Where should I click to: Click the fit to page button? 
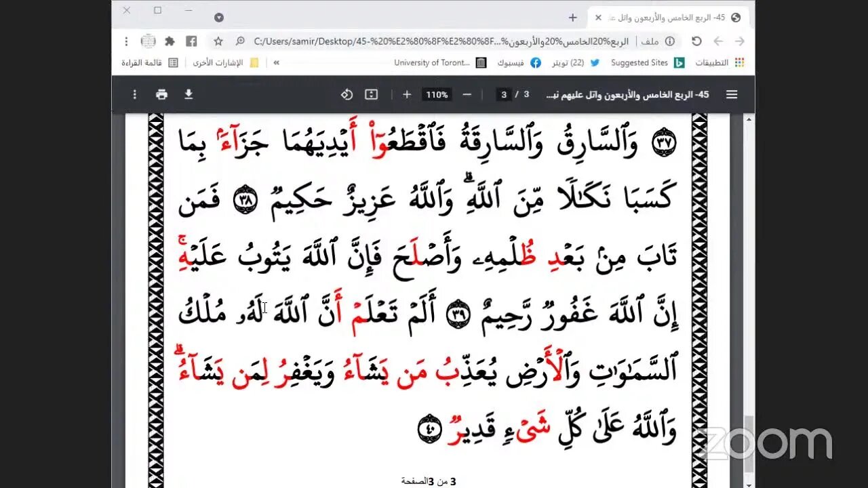[x=371, y=95]
